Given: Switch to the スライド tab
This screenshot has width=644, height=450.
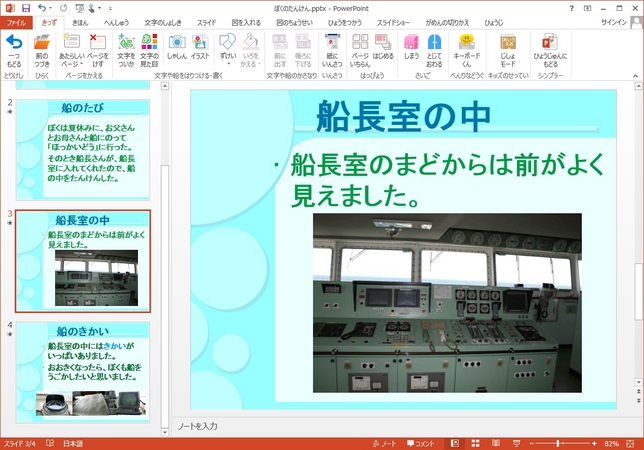Looking at the screenshot, I should (x=206, y=23).
